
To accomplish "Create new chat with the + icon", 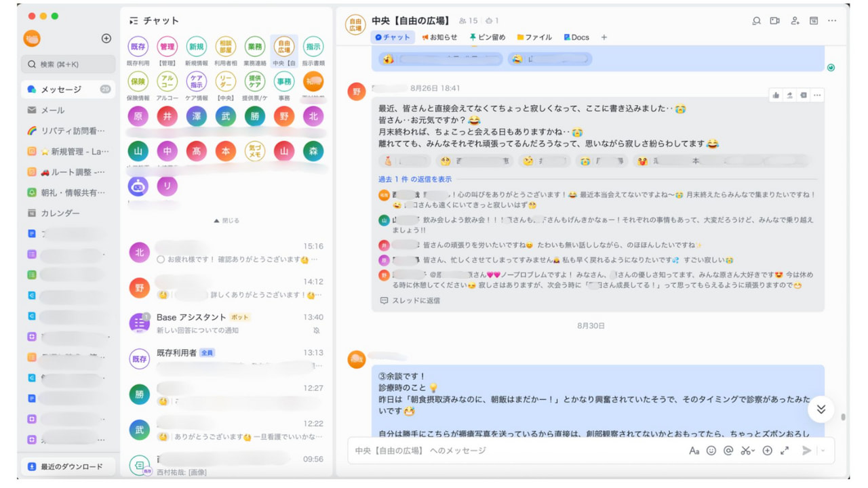I will 106,38.
